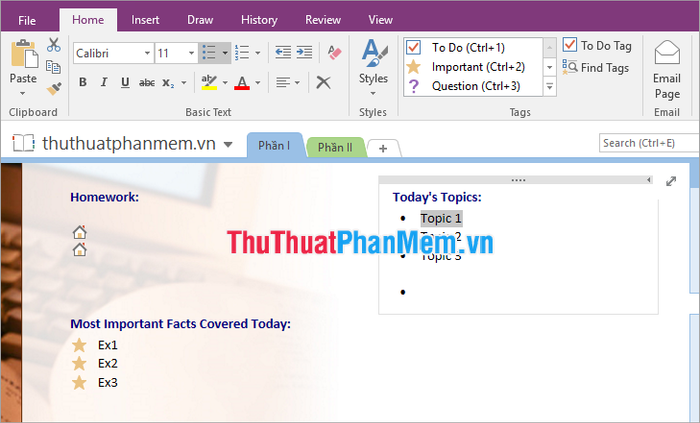This screenshot has height=423, width=700.
Task: Apply Bold formatting
Action: pyautogui.click(x=83, y=83)
